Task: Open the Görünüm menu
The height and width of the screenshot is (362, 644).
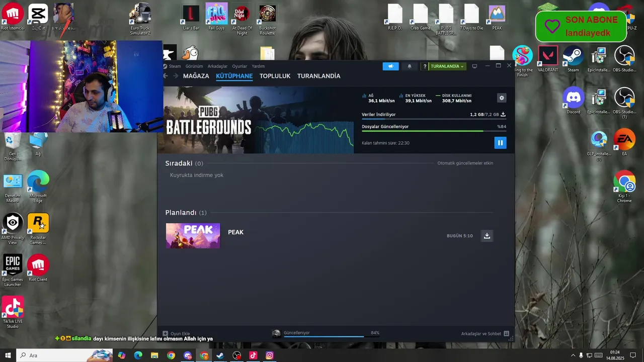Action: (x=194, y=66)
